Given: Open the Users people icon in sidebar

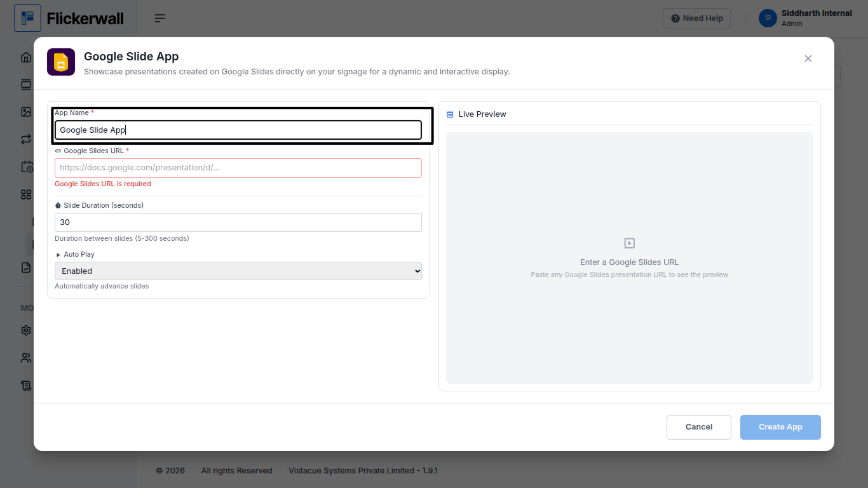Looking at the screenshot, I should pos(26,358).
